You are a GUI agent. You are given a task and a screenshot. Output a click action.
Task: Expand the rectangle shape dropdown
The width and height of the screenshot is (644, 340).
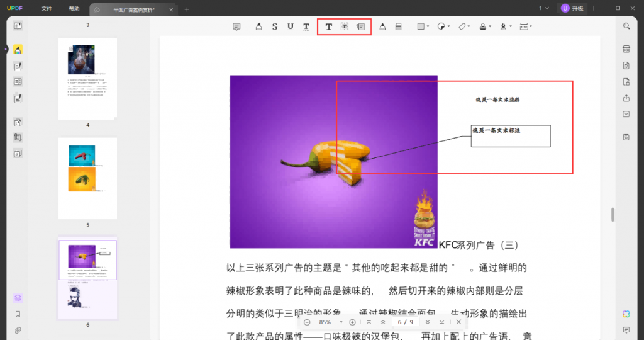click(423, 26)
